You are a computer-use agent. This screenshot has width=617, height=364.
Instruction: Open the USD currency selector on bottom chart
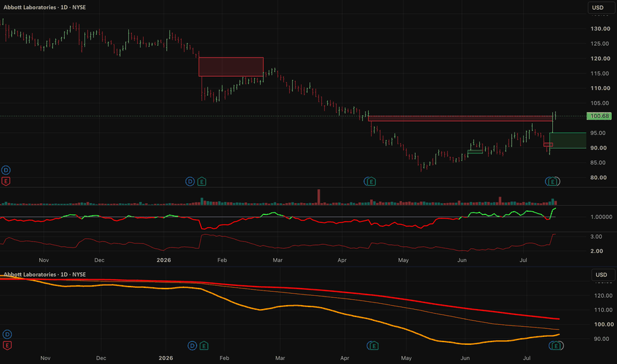pos(603,275)
